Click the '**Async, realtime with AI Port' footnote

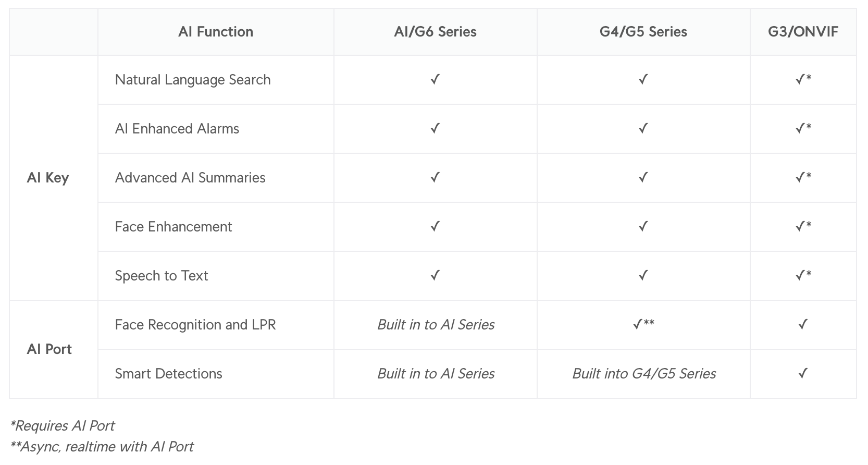(x=102, y=447)
